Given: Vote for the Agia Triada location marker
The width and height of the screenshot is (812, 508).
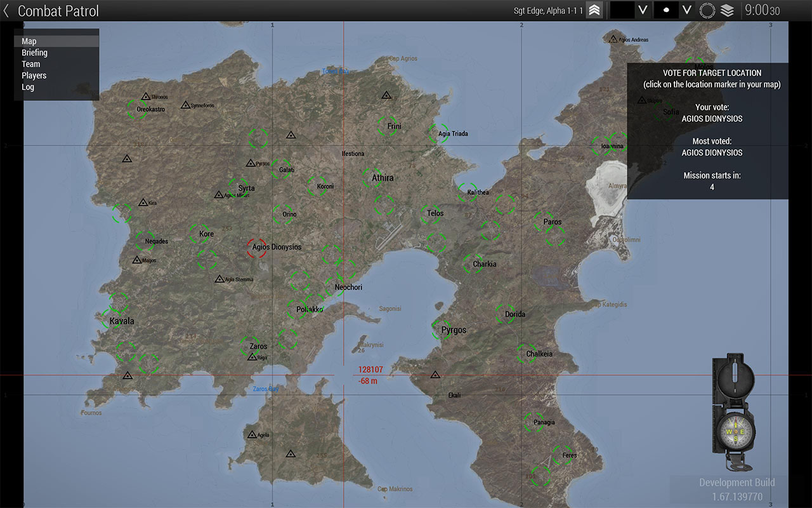Looking at the screenshot, I should point(438,133).
